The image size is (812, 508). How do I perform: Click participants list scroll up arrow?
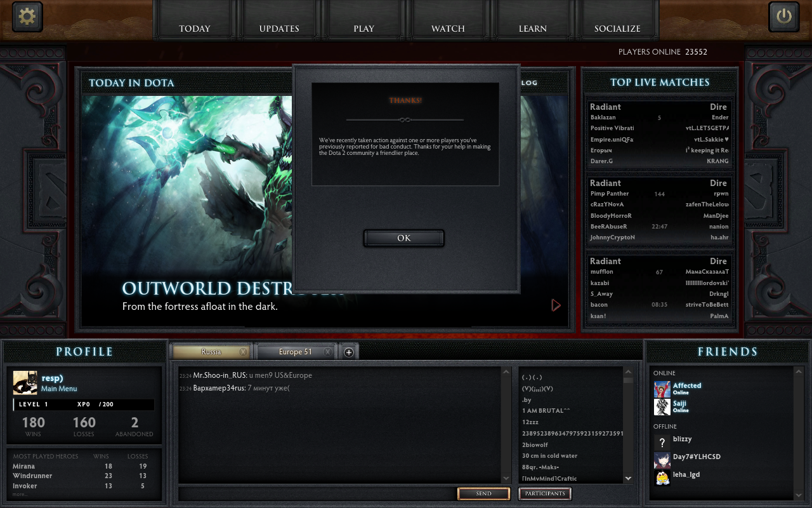click(628, 372)
